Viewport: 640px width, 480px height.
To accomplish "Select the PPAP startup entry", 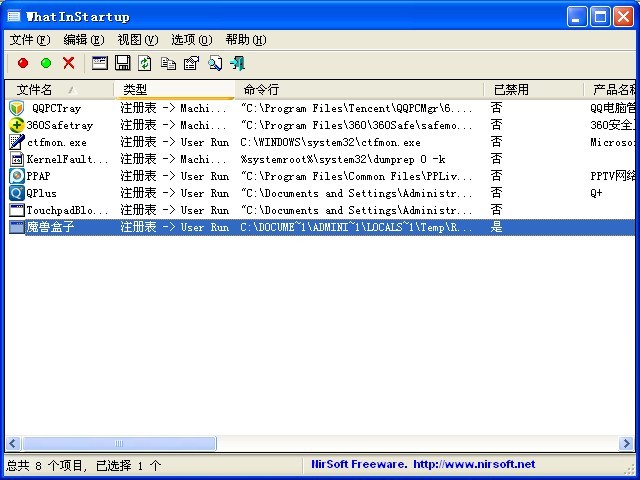I will pos(38,176).
